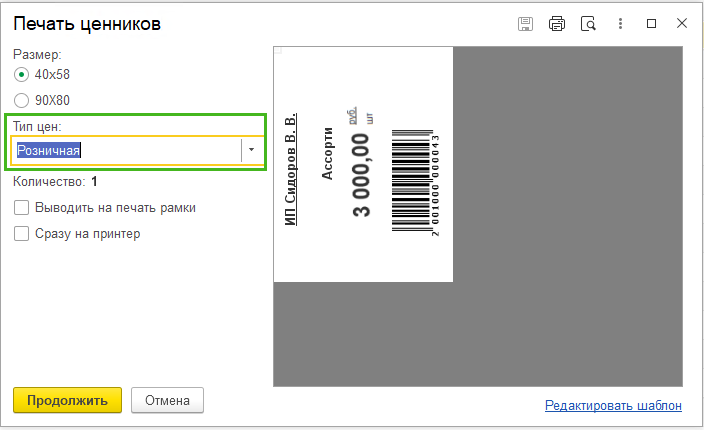Open the three-dot more menu
704x430 pixels.
(620, 24)
